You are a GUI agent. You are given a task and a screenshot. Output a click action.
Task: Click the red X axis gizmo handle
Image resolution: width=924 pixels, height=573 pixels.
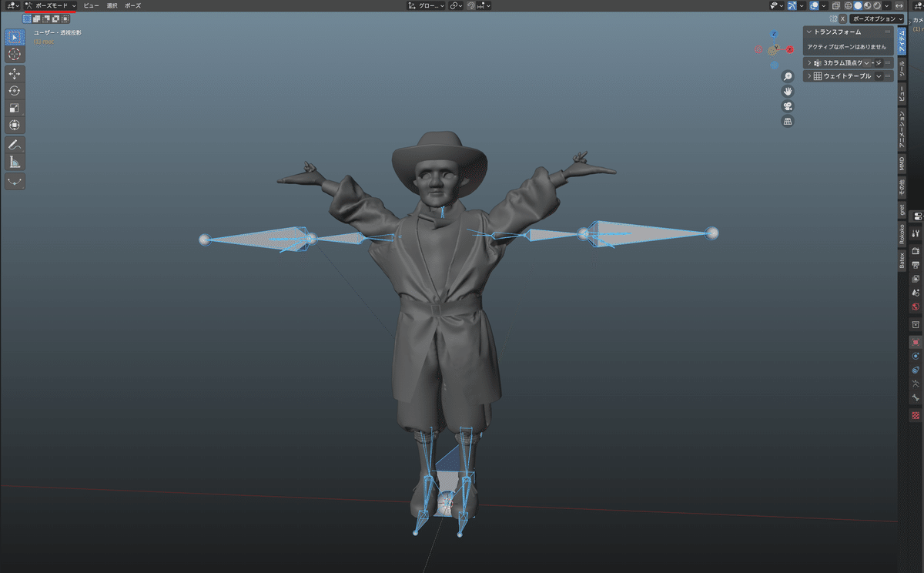click(790, 49)
